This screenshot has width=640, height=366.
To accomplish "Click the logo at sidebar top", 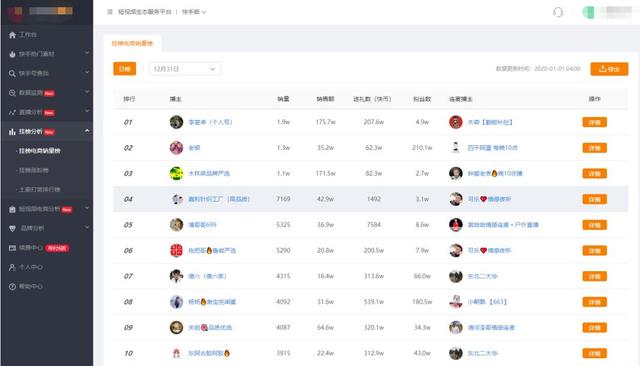I will 15,12.
